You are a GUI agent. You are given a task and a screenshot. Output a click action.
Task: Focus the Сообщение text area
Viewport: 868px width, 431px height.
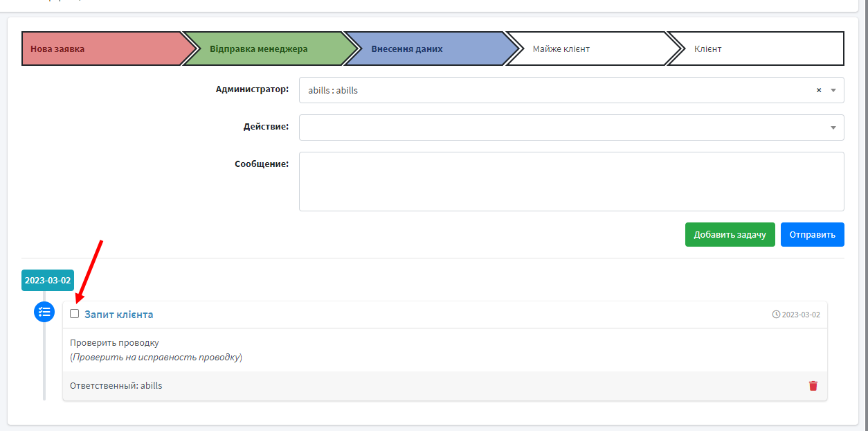tap(571, 182)
